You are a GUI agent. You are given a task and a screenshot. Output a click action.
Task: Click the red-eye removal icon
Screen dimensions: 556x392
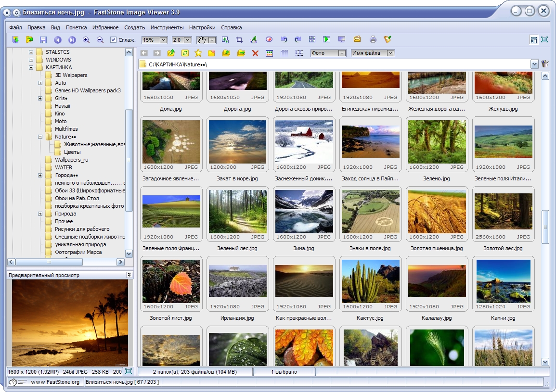(269, 40)
